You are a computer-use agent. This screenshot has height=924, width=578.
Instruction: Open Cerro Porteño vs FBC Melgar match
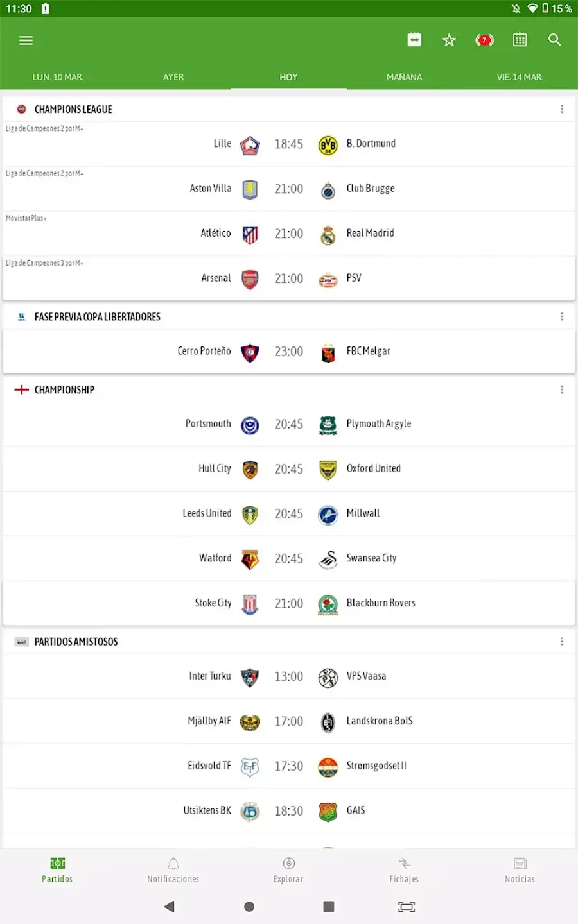pyautogui.click(x=289, y=352)
